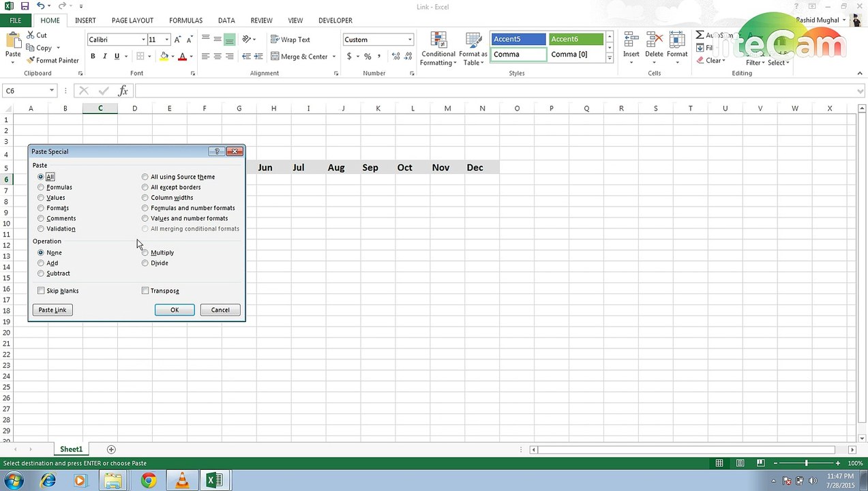Select the Add operation
The image size is (868, 491).
41,263
